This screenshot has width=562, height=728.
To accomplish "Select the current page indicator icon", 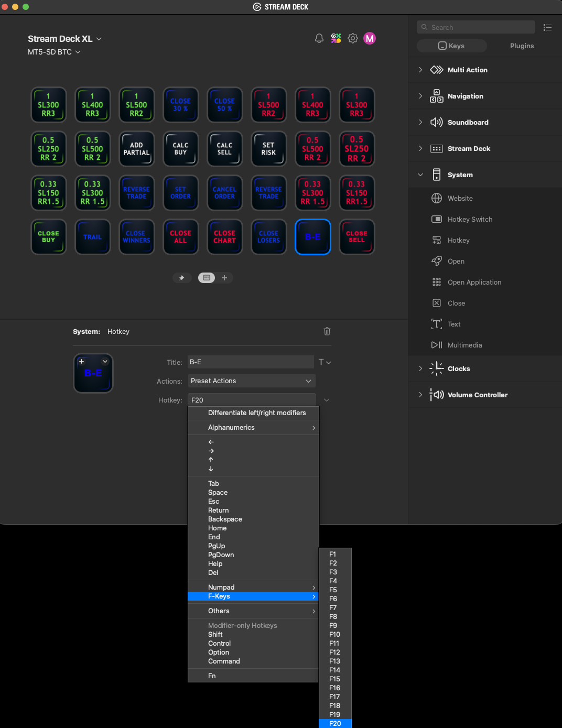I will [207, 278].
